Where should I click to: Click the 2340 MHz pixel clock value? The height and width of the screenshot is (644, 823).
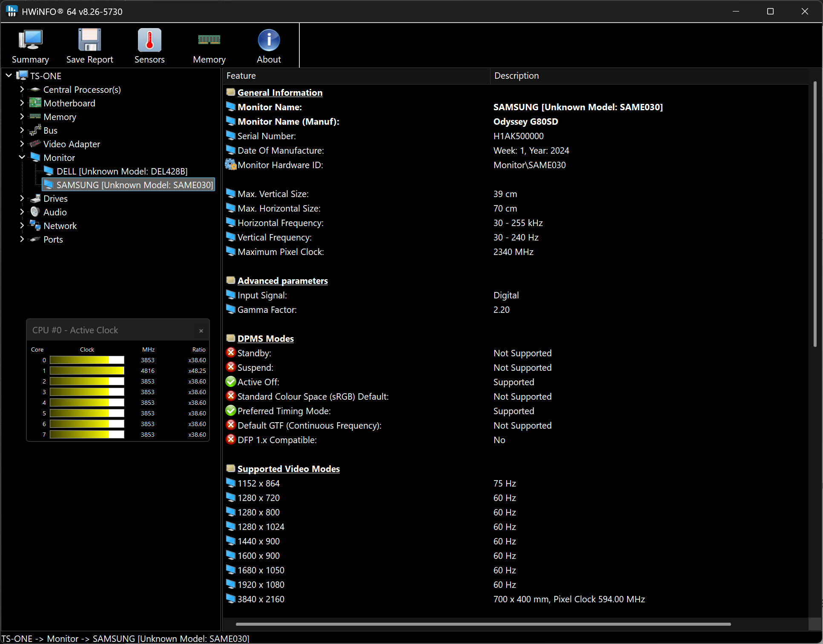513,252
